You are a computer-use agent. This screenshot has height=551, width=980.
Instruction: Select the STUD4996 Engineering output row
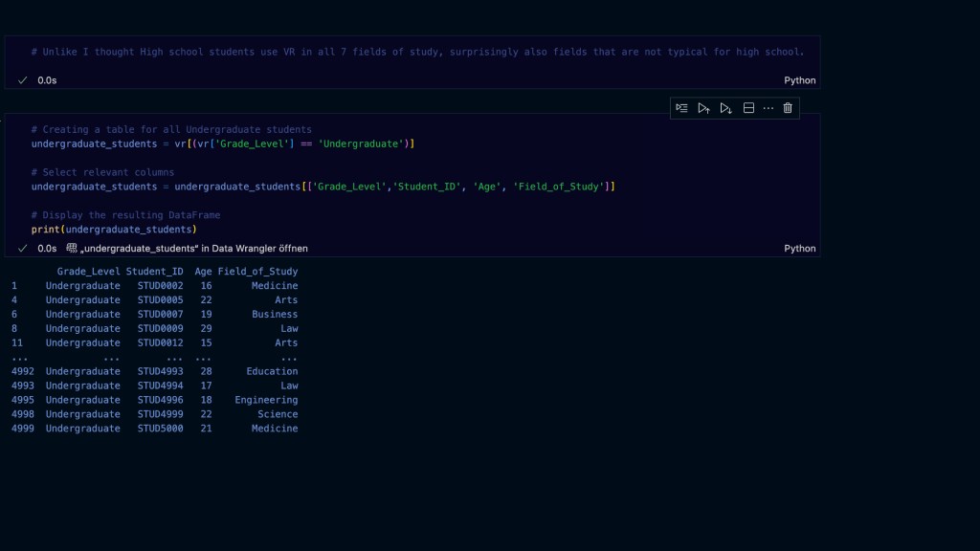154,400
